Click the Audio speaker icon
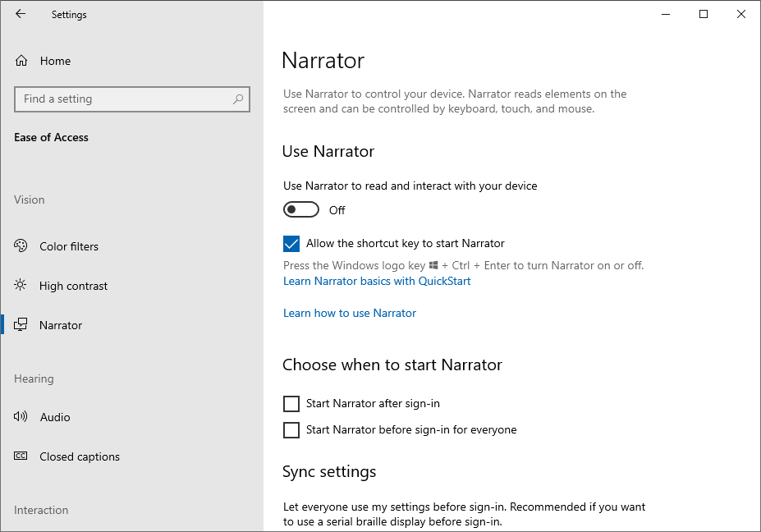Image resolution: width=761 pixels, height=532 pixels. [x=21, y=416]
